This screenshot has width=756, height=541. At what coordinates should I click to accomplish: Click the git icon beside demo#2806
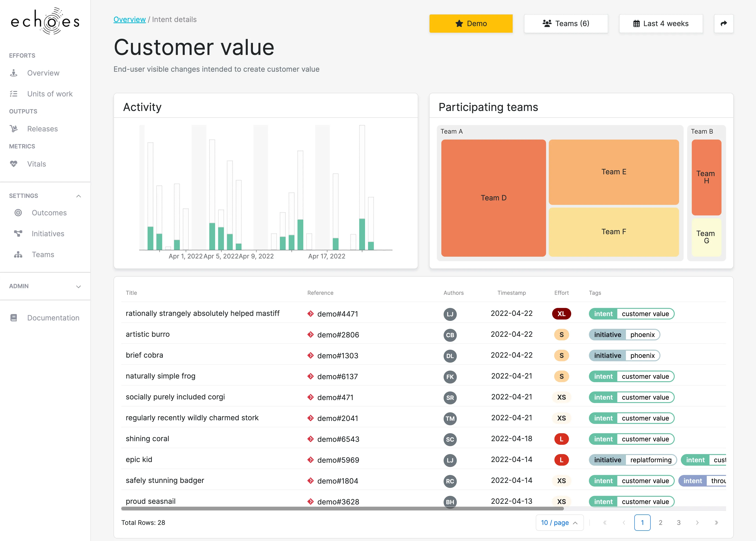[x=311, y=334]
